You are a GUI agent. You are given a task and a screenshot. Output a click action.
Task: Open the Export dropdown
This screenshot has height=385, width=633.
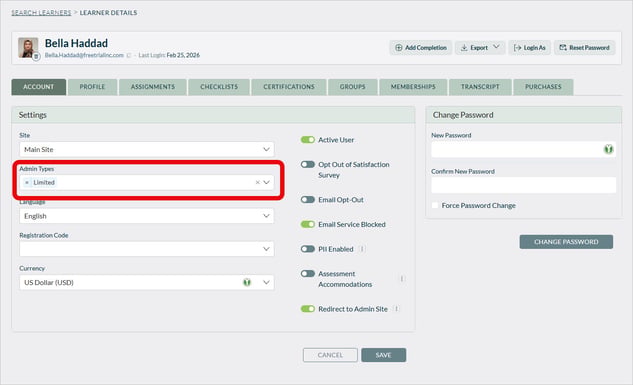pyautogui.click(x=480, y=48)
